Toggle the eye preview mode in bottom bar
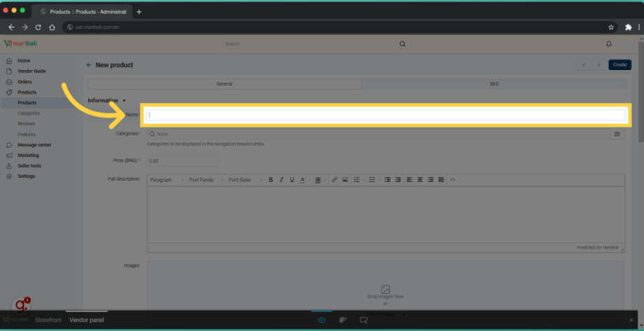The height and width of the screenshot is (331, 644). pyautogui.click(x=322, y=320)
